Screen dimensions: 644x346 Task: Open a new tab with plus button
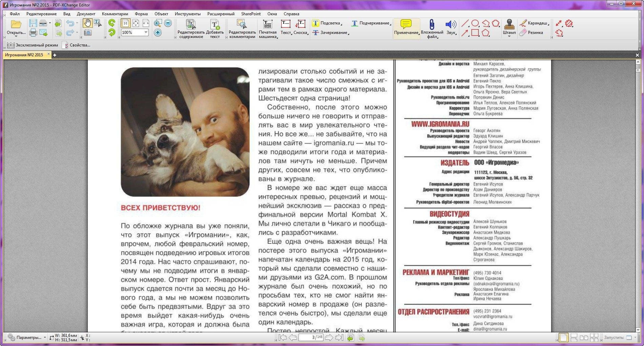[55, 55]
